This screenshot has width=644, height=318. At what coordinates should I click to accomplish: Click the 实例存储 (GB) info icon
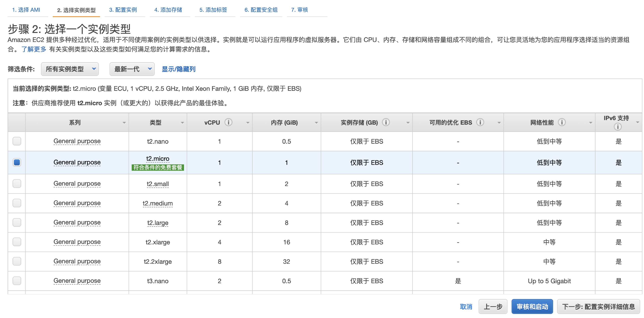point(386,122)
